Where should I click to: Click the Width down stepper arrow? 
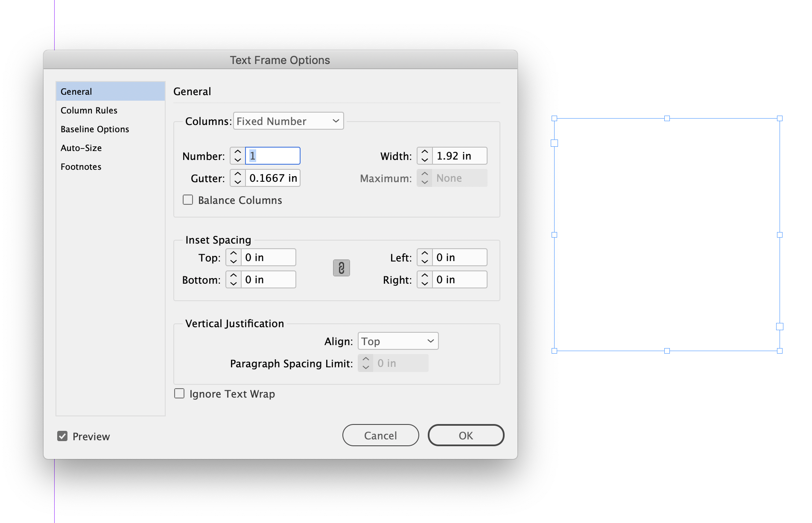pyautogui.click(x=424, y=160)
